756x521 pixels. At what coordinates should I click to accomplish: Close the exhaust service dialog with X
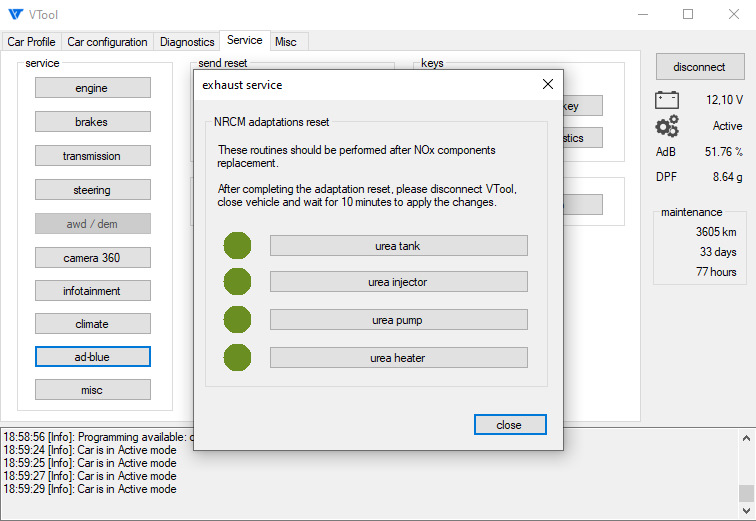[548, 84]
